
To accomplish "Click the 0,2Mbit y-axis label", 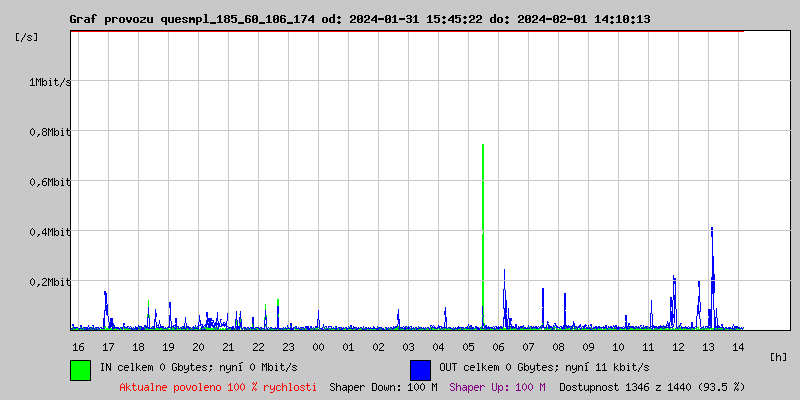I will point(50,282).
